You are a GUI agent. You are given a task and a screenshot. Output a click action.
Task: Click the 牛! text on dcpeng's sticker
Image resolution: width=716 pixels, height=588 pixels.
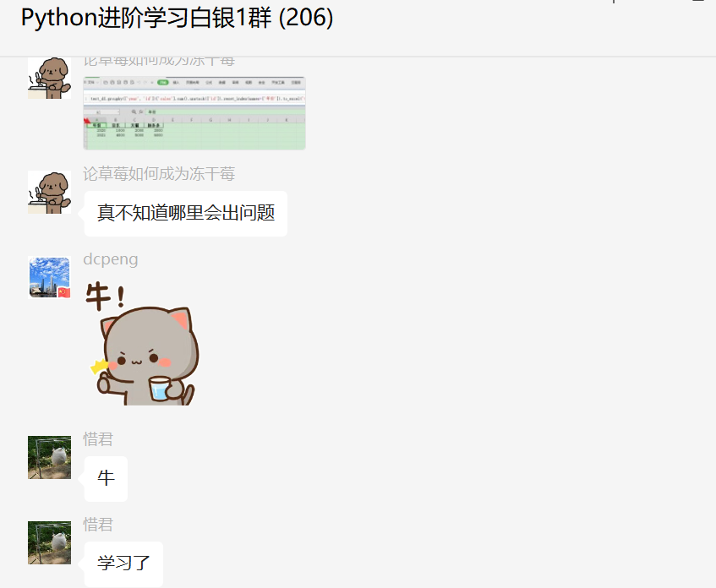pyautogui.click(x=106, y=297)
